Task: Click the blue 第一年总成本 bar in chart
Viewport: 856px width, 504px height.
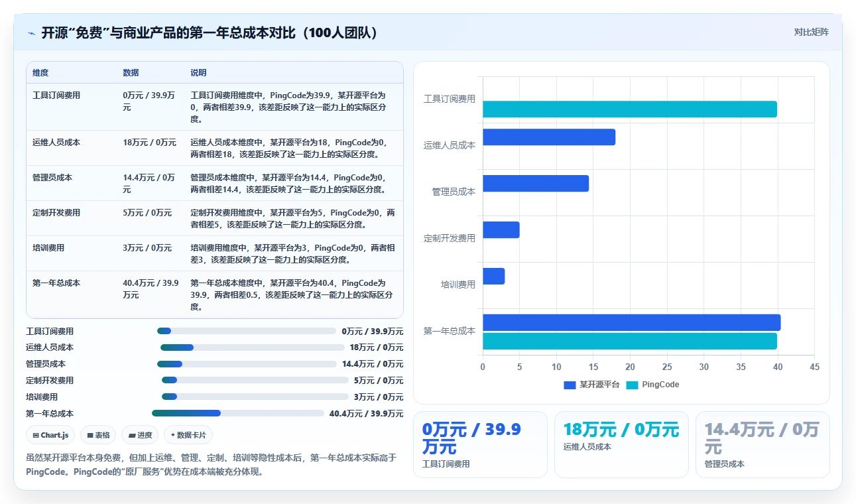Action: (x=631, y=323)
